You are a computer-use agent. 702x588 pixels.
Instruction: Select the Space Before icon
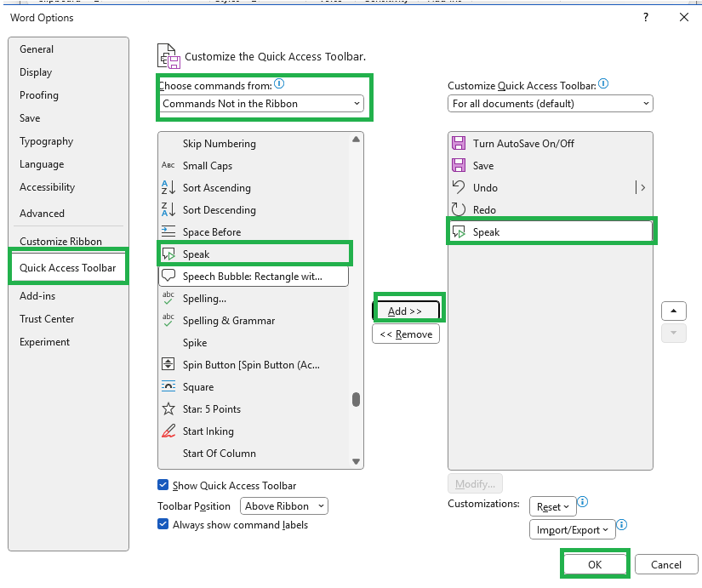(168, 231)
